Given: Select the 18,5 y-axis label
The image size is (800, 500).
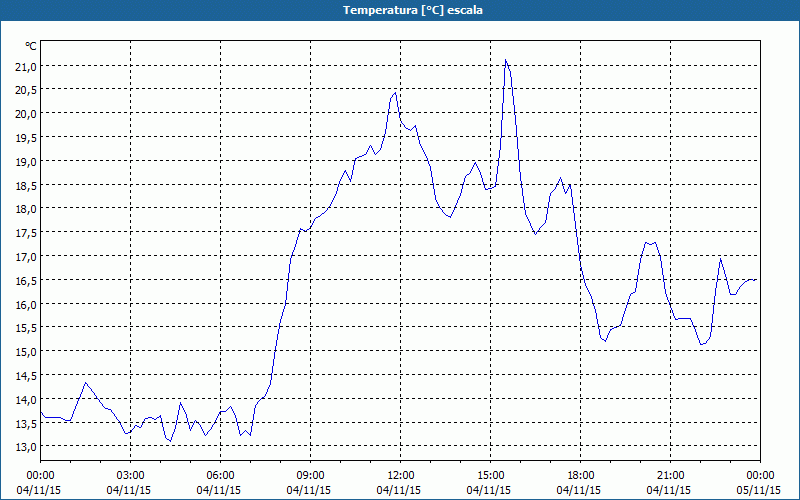Looking at the screenshot, I should [x=27, y=185].
